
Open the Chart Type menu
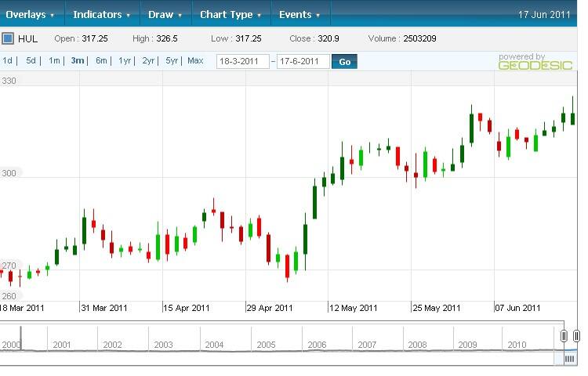pyautogui.click(x=230, y=14)
